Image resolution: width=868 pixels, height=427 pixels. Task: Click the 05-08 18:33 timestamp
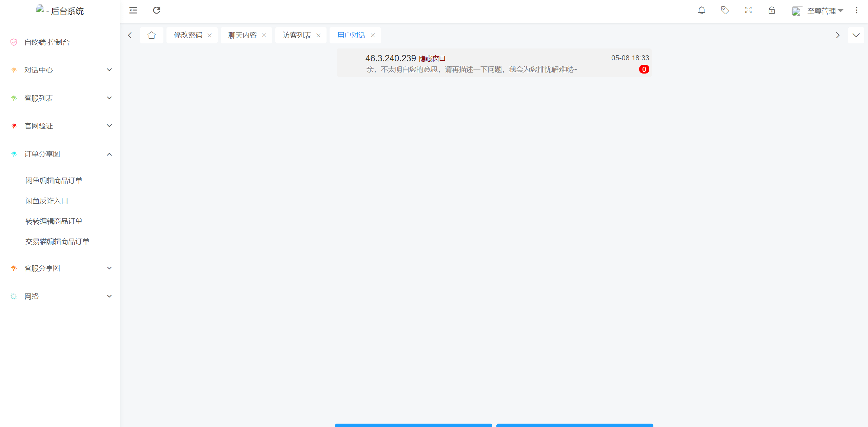tap(630, 58)
